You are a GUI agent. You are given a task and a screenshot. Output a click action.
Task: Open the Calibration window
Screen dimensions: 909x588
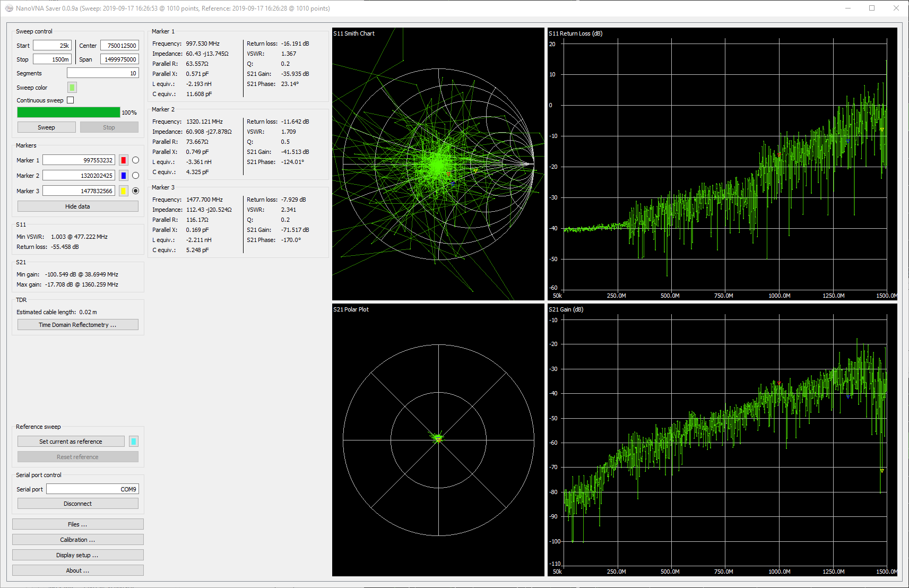pyautogui.click(x=77, y=540)
